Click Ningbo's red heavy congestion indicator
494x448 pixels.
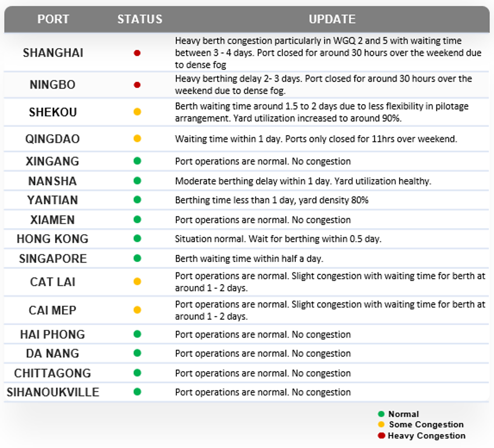(137, 85)
